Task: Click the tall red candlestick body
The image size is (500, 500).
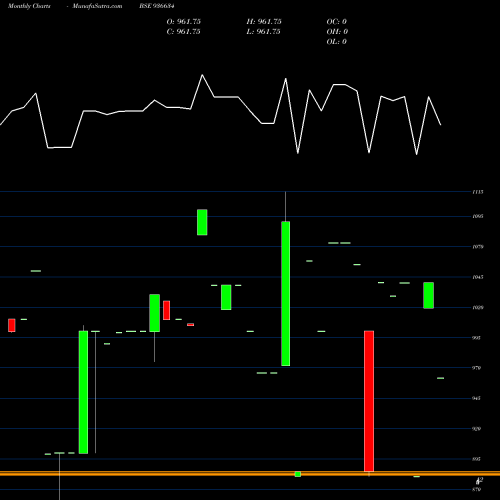Action: (x=369, y=401)
